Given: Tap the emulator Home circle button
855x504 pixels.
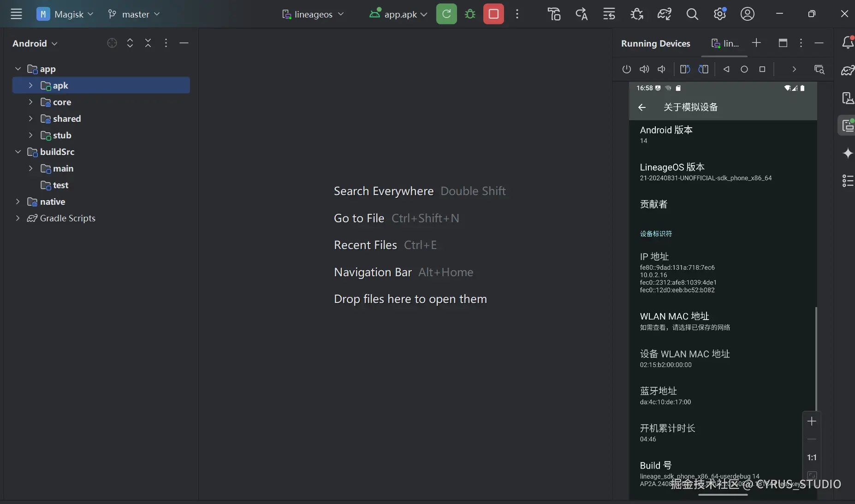Looking at the screenshot, I should (x=744, y=69).
